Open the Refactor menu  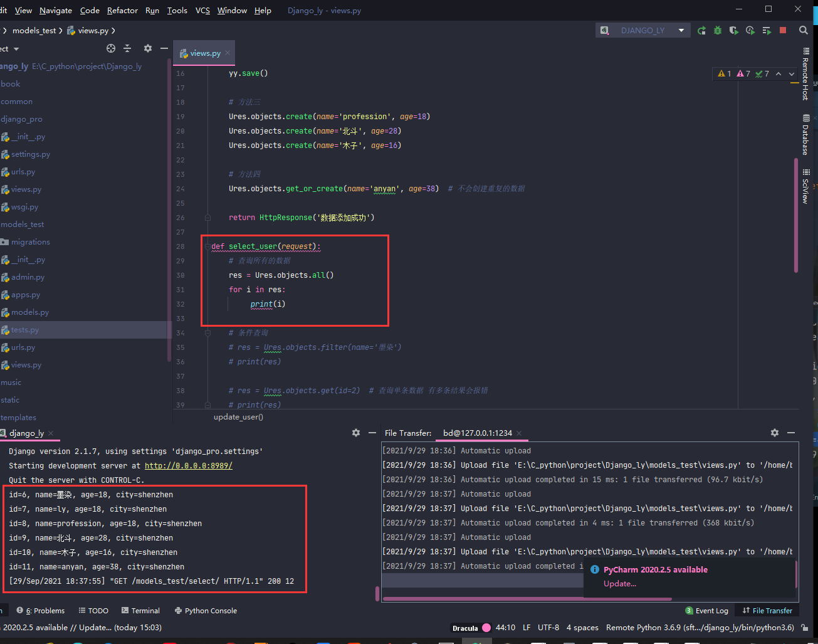click(122, 10)
